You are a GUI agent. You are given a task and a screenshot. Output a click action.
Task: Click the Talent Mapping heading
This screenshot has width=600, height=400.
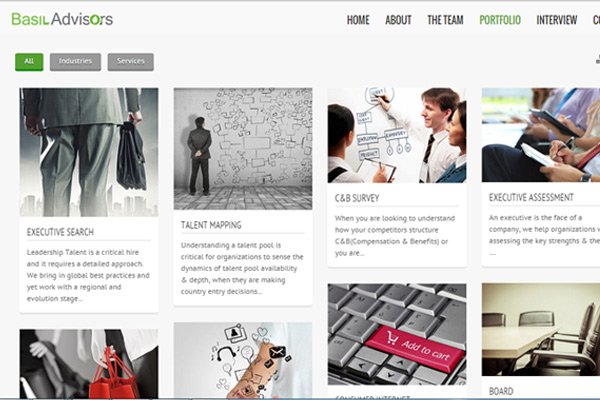[x=211, y=225]
